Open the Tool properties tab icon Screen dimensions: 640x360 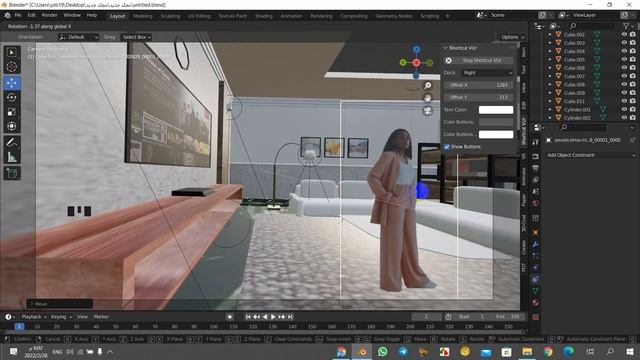click(535, 142)
